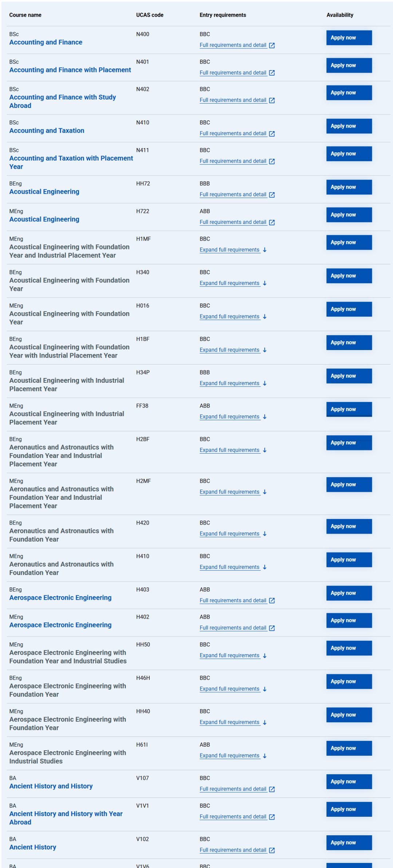This screenshot has height=868, width=393.
Task: Click external-link icon in the H403 row
Action: [x=272, y=601]
